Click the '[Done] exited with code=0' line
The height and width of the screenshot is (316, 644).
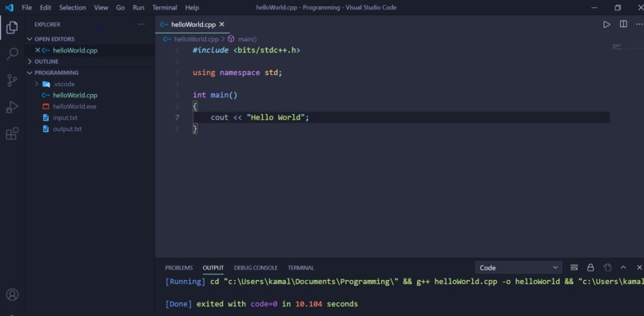tap(261, 304)
